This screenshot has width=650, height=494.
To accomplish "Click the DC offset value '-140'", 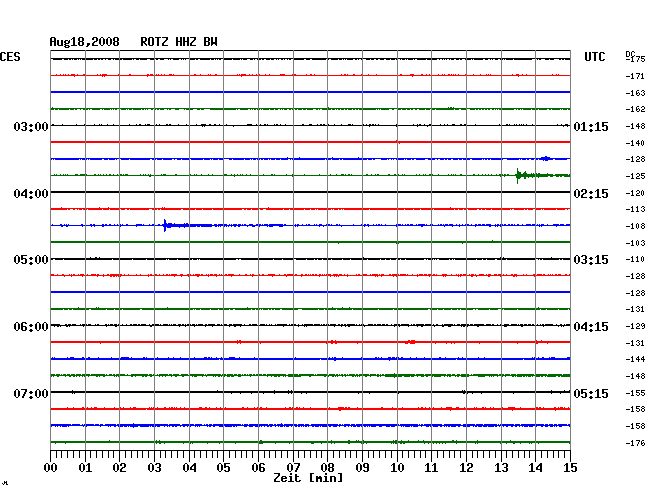I will point(635,143).
